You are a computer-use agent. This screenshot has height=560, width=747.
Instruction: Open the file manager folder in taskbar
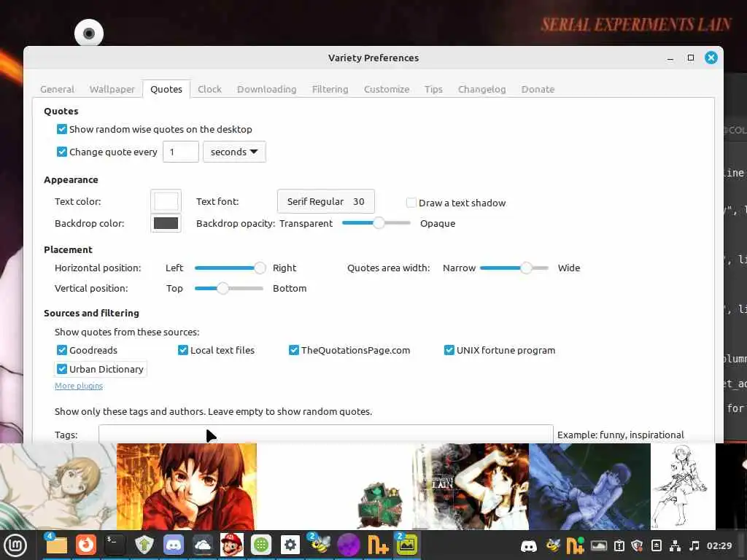(x=56, y=545)
